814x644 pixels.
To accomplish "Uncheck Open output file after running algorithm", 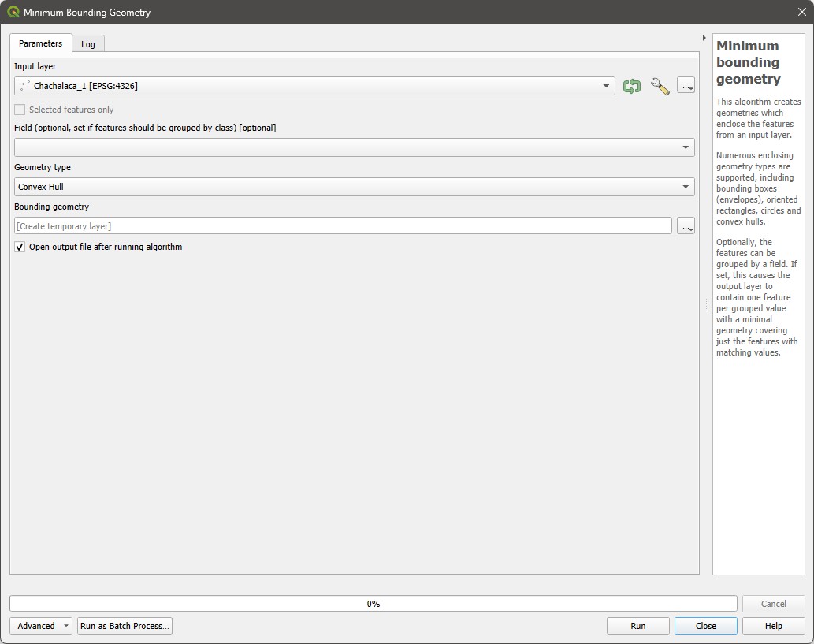I will tap(20, 247).
